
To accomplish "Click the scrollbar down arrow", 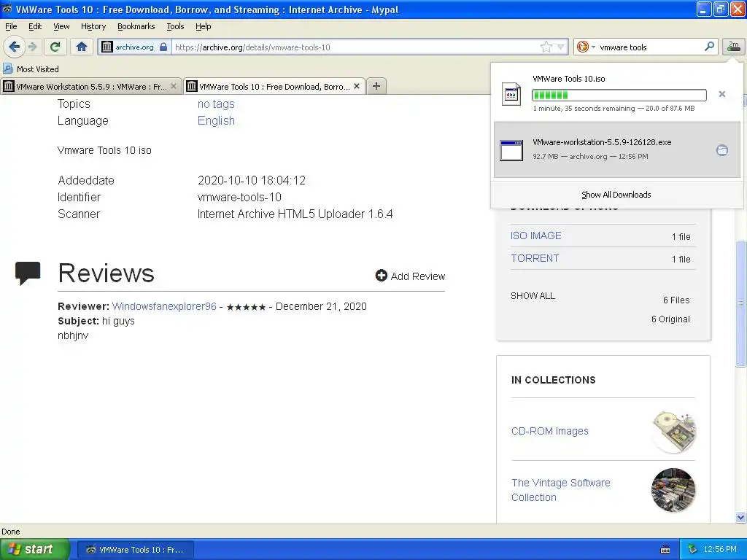I will (740, 517).
